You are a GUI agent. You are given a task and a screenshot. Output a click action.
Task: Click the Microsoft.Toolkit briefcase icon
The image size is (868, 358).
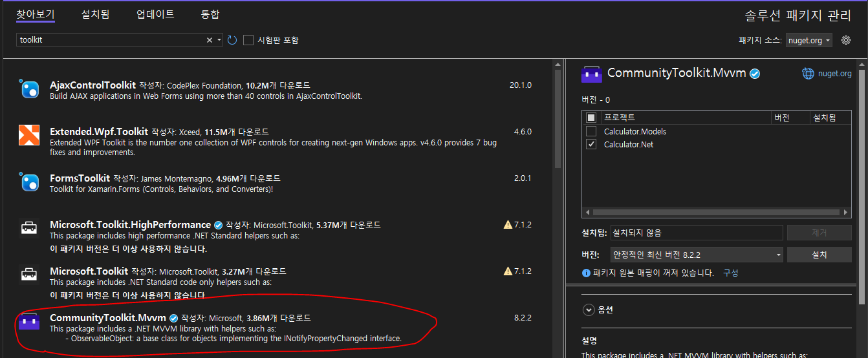29,274
